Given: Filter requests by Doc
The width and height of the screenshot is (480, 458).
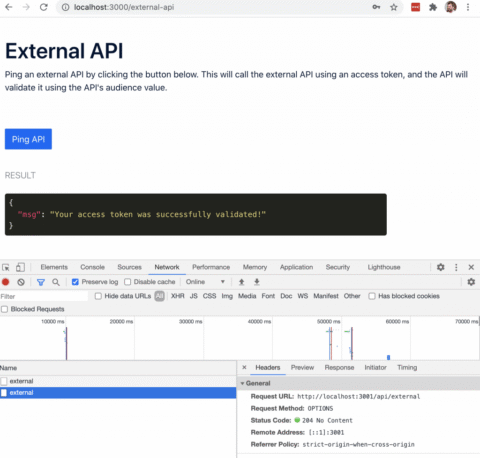Looking at the screenshot, I should (286, 296).
